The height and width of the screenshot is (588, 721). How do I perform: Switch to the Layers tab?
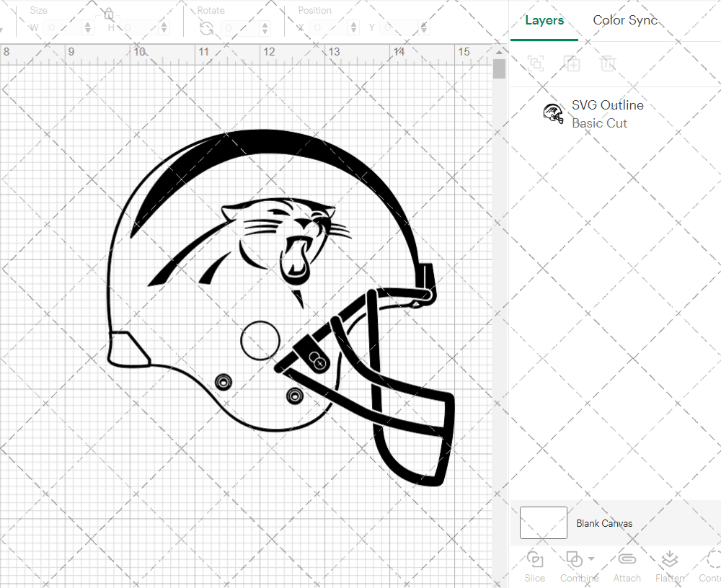click(x=544, y=21)
